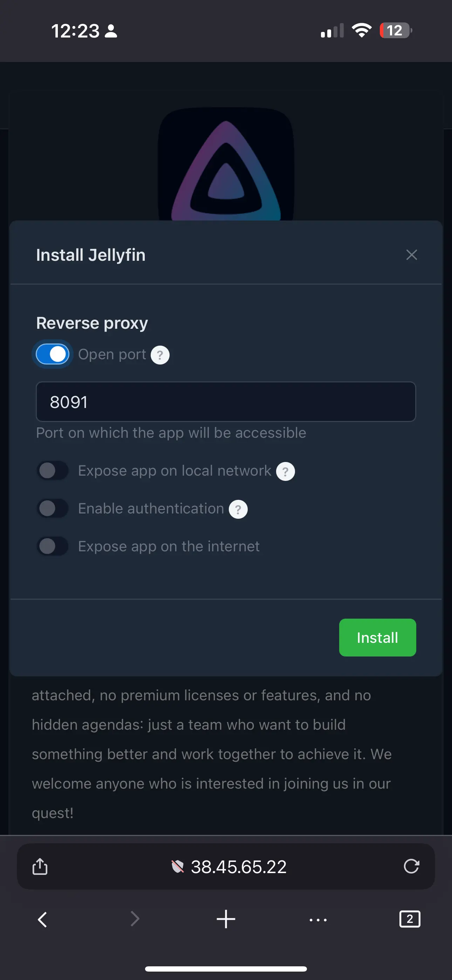This screenshot has height=980, width=452.
Task: Click the green Install button
Action: 377,638
